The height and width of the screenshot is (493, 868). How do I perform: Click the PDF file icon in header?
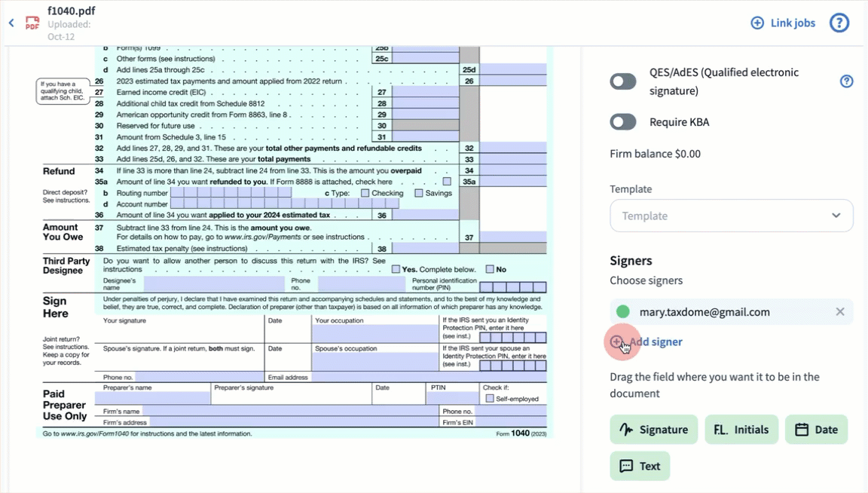[x=32, y=23]
